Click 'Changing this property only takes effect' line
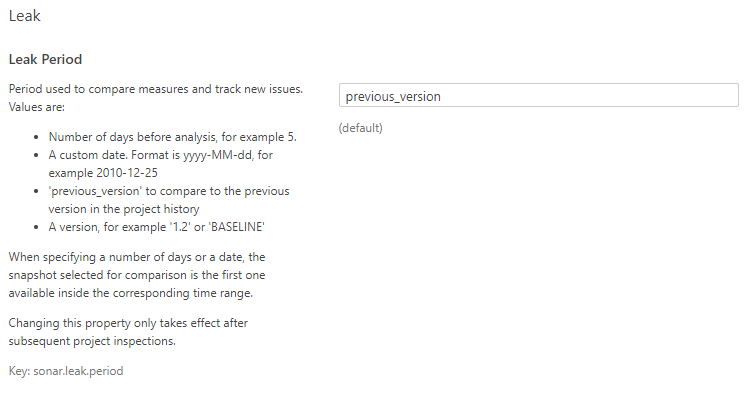The width and height of the screenshot is (754, 394). [128, 323]
